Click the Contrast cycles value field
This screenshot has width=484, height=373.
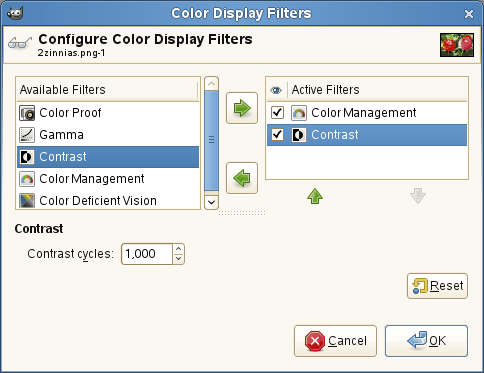pyautogui.click(x=147, y=254)
